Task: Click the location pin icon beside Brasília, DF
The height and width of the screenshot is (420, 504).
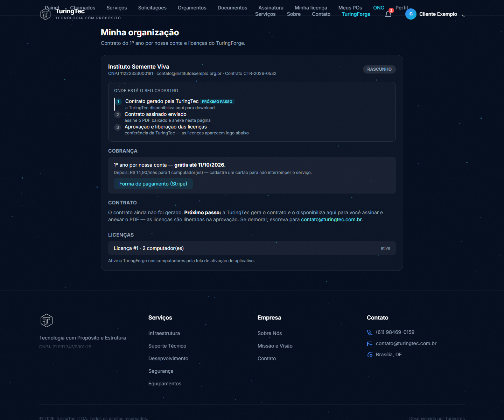Action: click(370, 355)
